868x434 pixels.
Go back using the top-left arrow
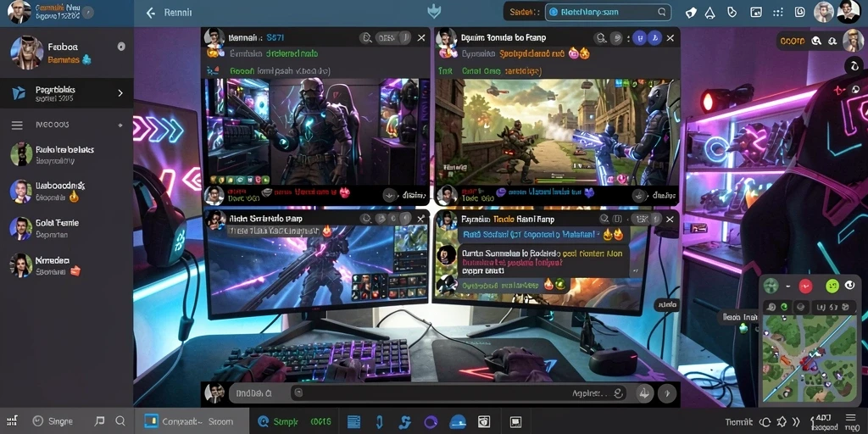pos(150,13)
